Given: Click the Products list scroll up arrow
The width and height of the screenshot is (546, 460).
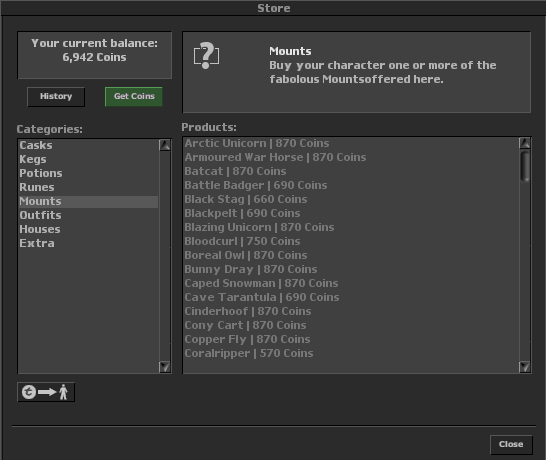Looking at the screenshot, I should [x=525, y=143].
